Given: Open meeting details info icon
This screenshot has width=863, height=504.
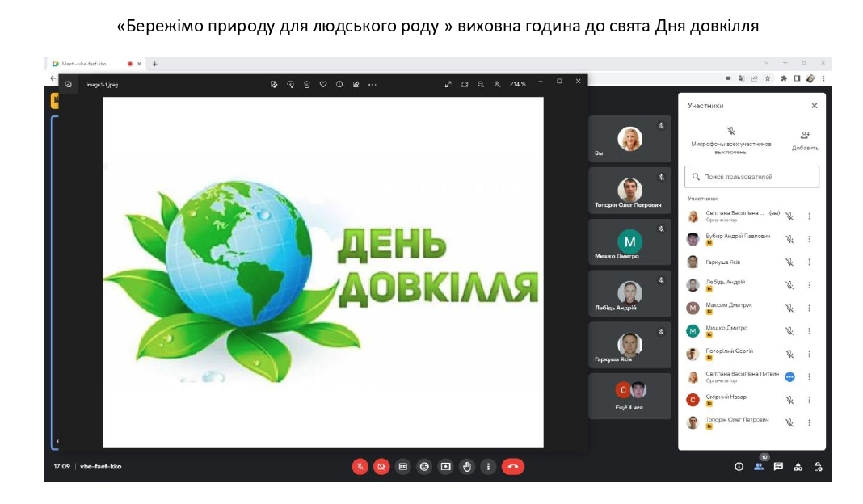Looking at the screenshot, I should [x=739, y=466].
